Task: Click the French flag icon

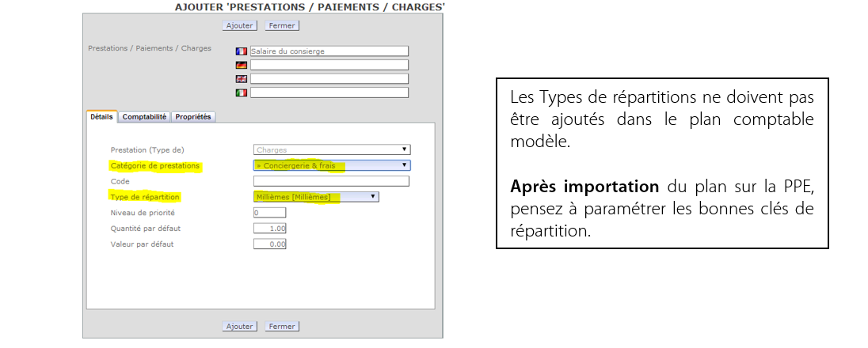Action: pyautogui.click(x=242, y=51)
